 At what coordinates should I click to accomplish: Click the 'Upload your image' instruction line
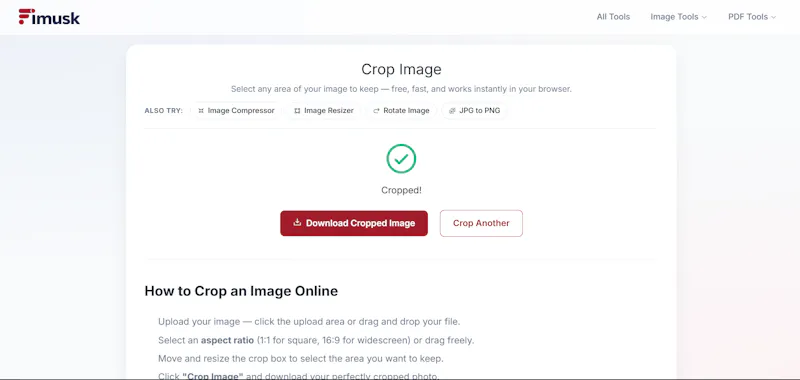pyautogui.click(x=309, y=322)
